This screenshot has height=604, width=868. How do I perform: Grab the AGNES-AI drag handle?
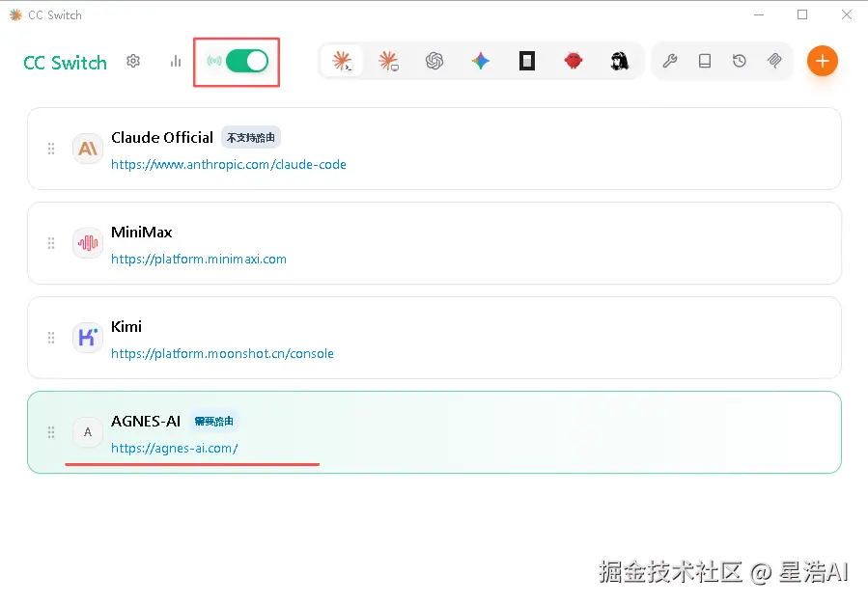[51, 432]
